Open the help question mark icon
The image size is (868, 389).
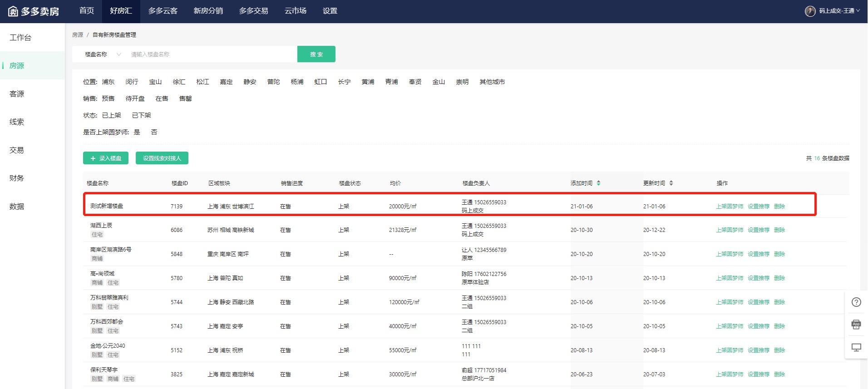(856, 302)
